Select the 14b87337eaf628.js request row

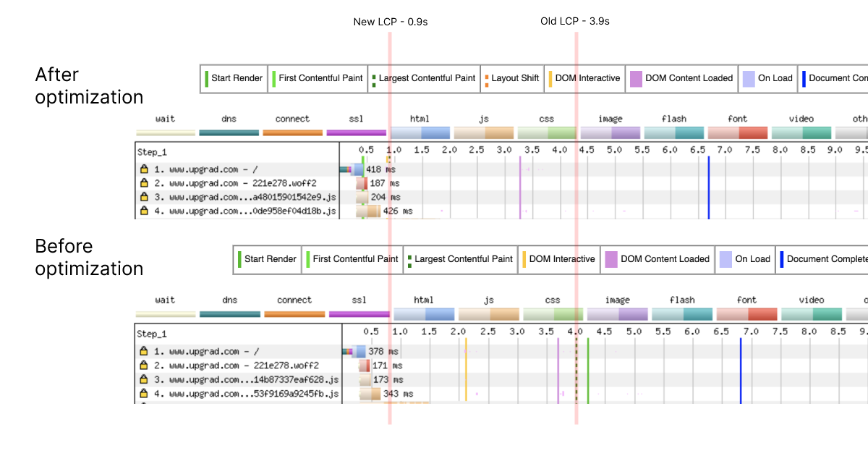click(240, 379)
